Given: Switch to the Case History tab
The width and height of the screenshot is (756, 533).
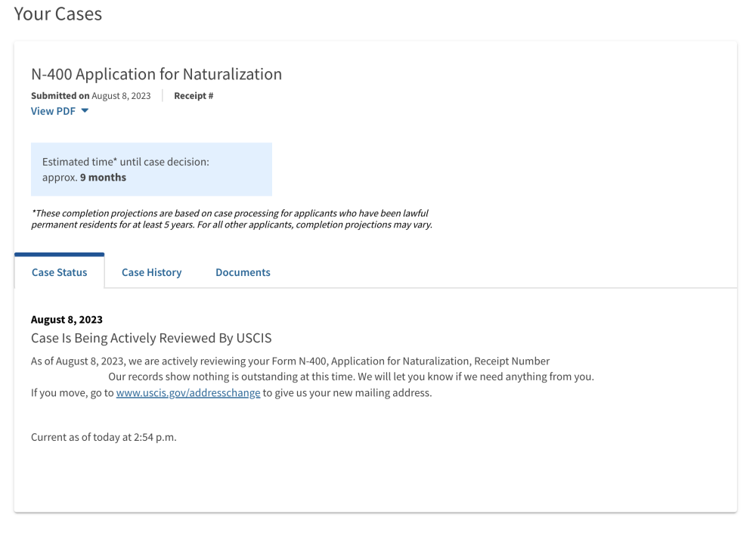Looking at the screenshot, I should [x=151, y=272].
